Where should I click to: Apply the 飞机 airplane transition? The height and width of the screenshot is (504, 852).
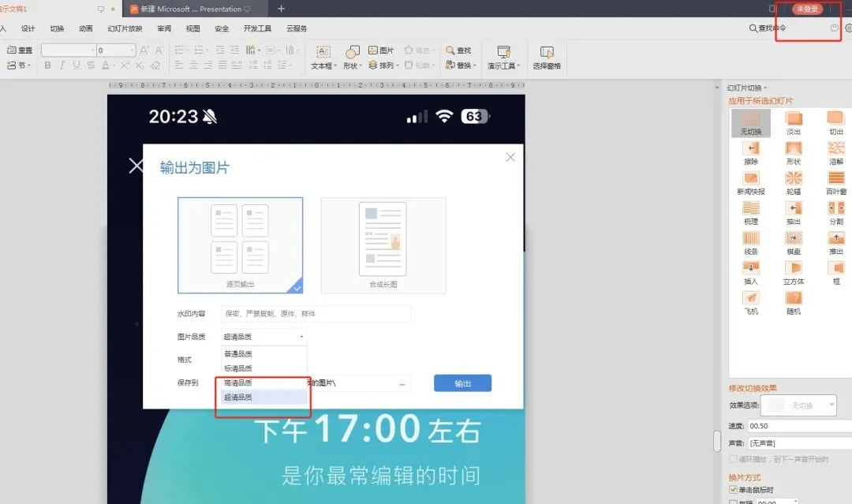click(x=751, y=302)
